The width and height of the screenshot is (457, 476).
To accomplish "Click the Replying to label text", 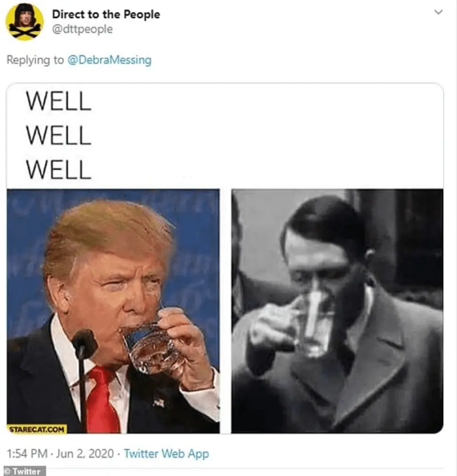I will click(35, 60).
